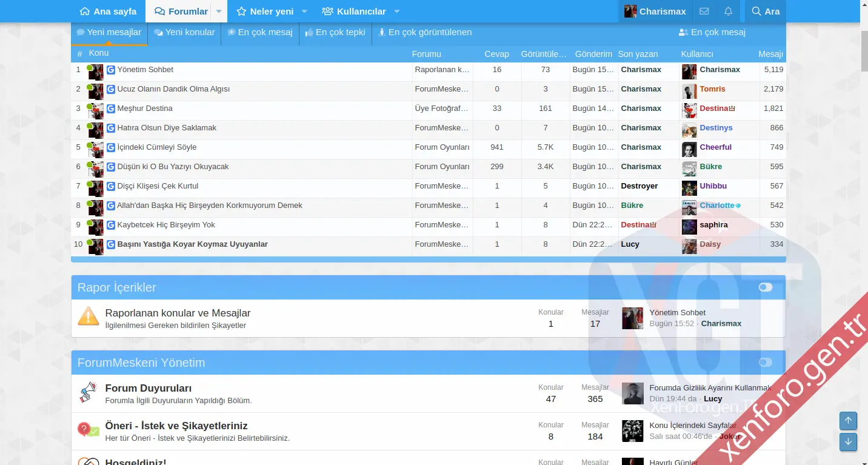Open the alerts bell icon
Screen dimensions: 868x465
tap(728, 12)
